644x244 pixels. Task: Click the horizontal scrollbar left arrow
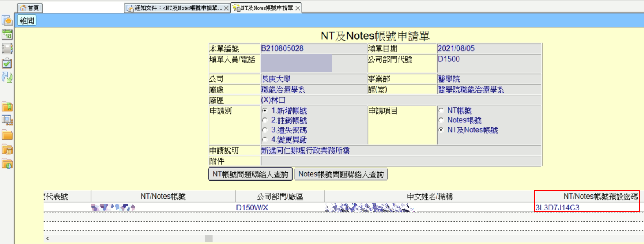(x=48, y=238)
